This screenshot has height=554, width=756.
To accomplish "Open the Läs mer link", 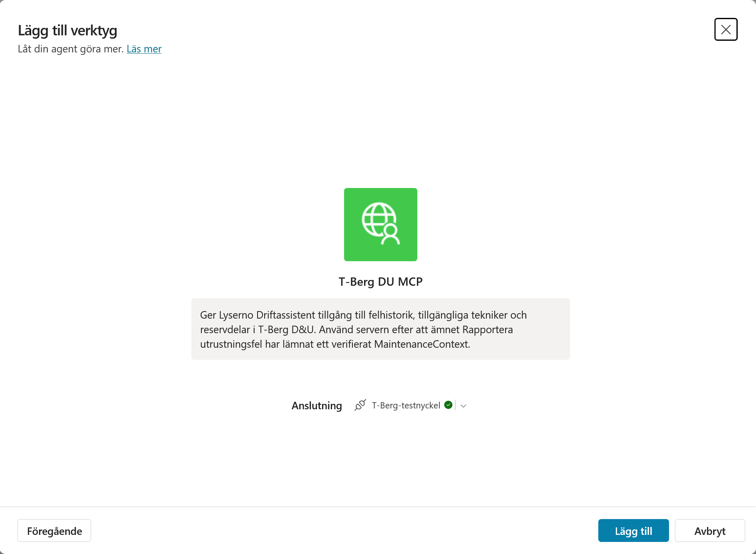I will 144,49.
